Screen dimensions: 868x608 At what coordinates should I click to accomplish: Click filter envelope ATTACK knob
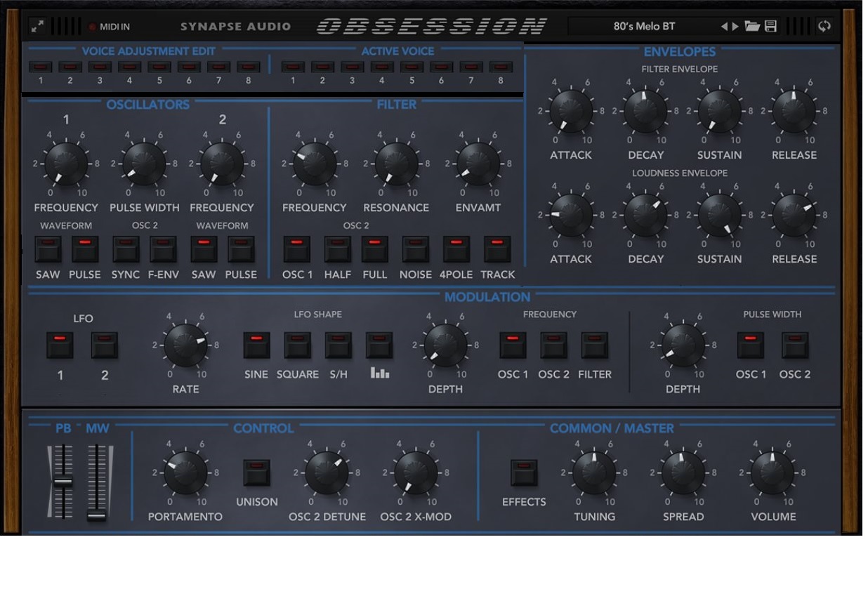pyautogui.click(x=571, y=111)
